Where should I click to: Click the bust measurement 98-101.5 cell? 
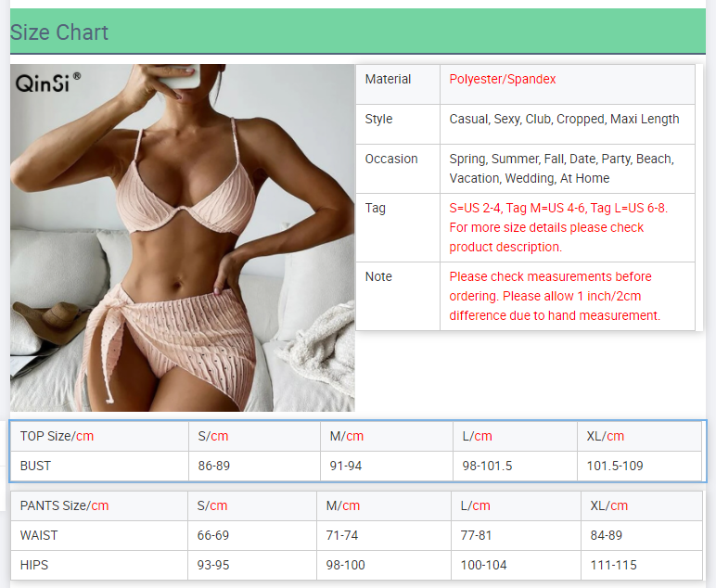point(487,466)
